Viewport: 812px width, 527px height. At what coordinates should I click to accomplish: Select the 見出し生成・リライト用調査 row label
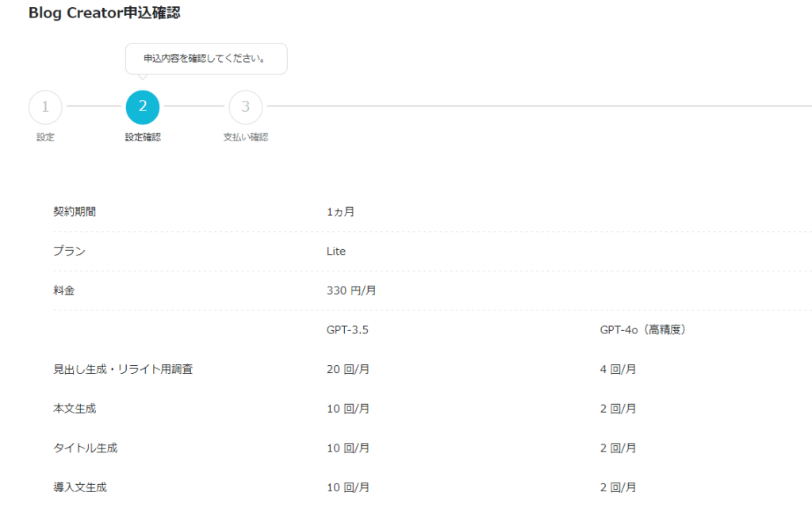pos(123,369)
